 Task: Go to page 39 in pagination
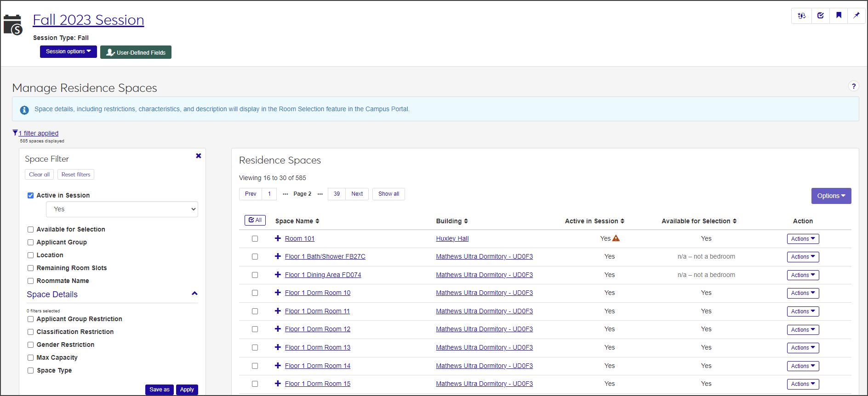coord(337,194)
